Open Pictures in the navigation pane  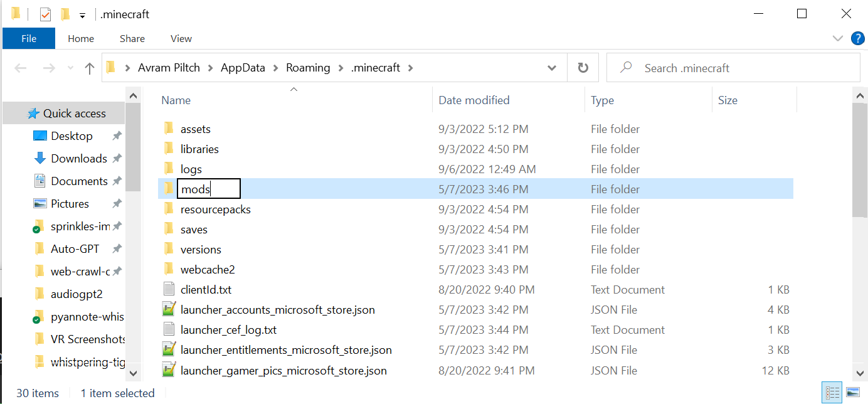[70, 204]
